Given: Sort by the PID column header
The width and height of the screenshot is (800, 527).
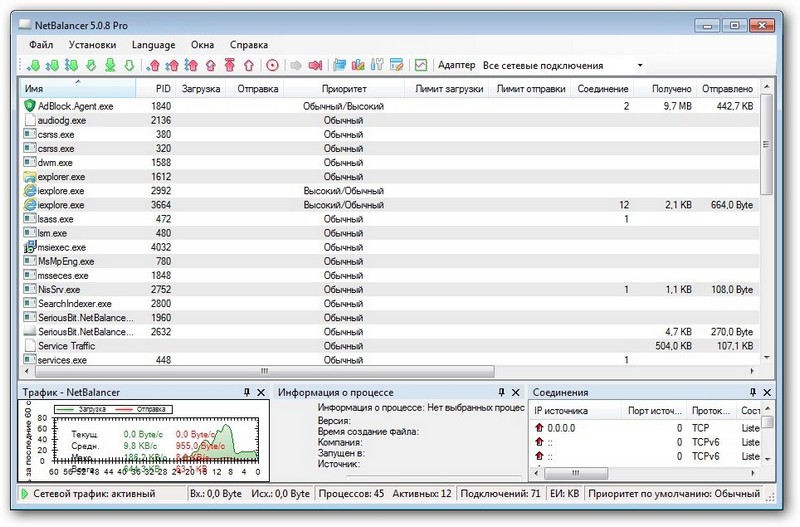Looking at the screenshot, I should coord(155,89).
